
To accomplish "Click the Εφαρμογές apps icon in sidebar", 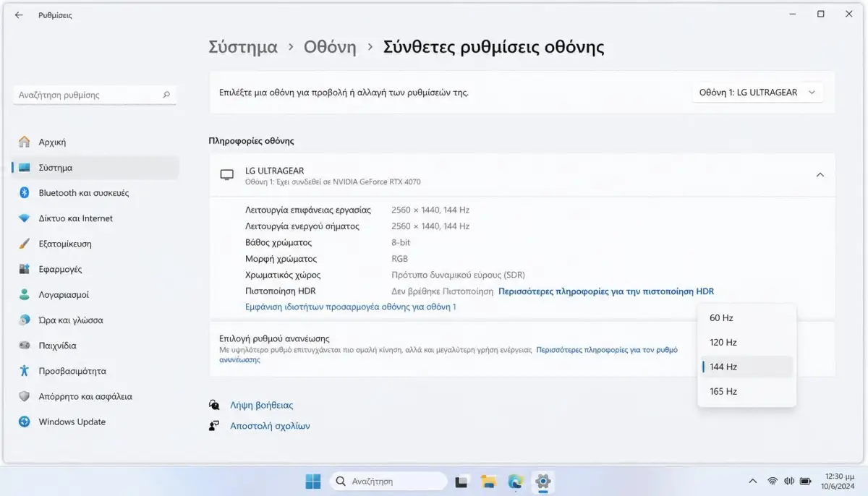I will click(x=25, y=269).
